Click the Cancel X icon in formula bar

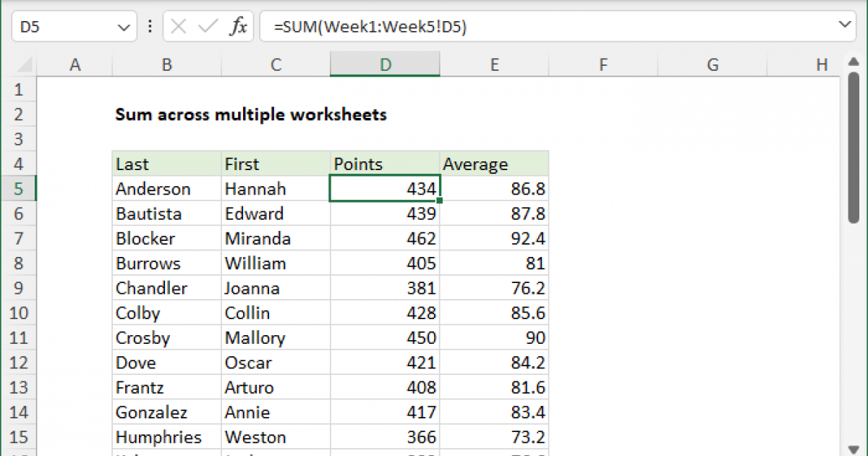(180, 28)
